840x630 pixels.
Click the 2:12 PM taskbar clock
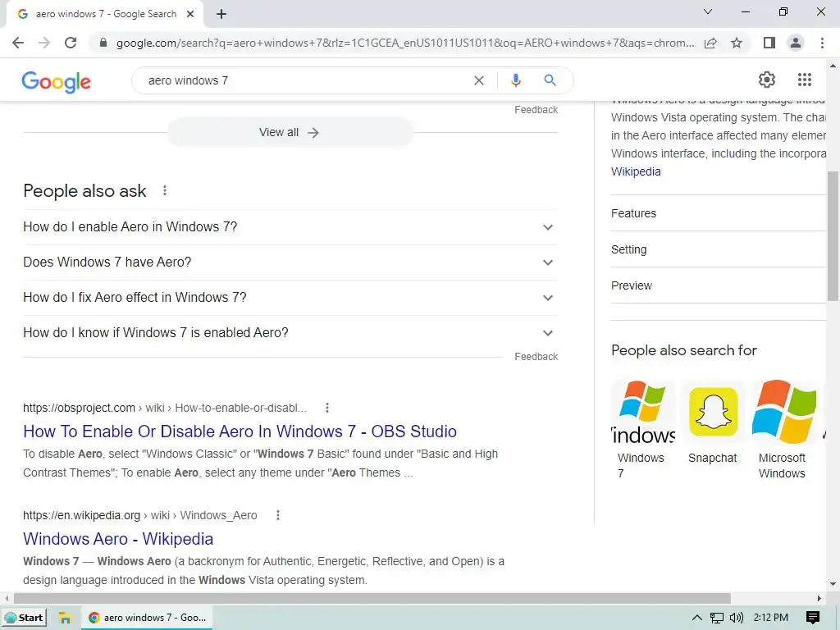771,618
